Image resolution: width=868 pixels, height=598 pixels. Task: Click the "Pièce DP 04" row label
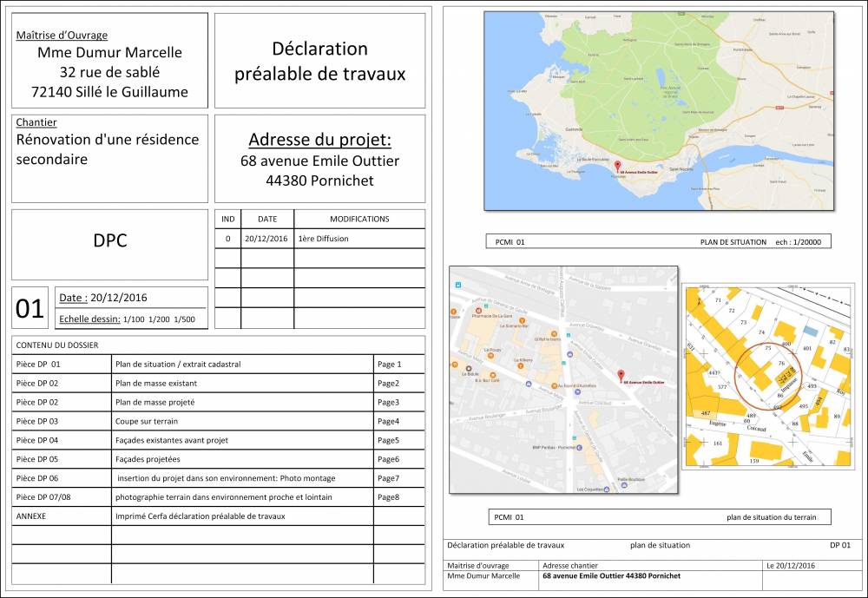click(x=37, y=440)
